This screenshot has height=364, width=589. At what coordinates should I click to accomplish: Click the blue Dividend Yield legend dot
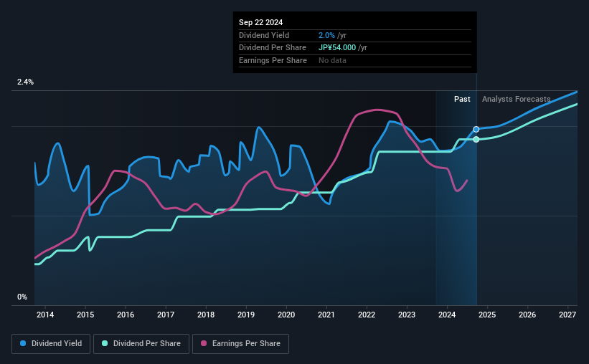[x=23, y=343]
